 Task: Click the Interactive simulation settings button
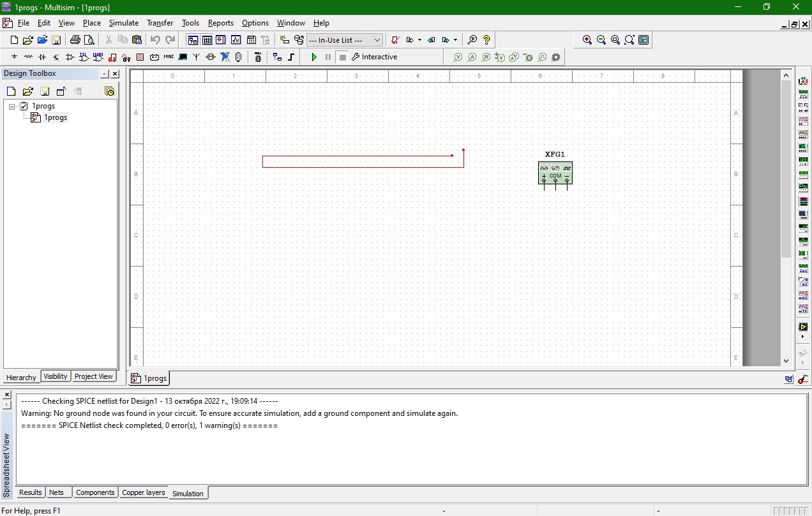click(374, 57)
